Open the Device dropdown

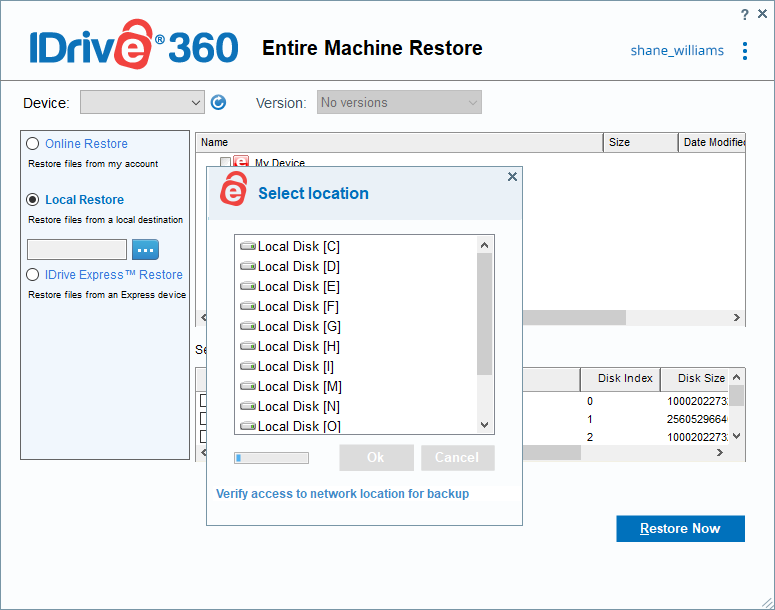[x=142, y=102]
